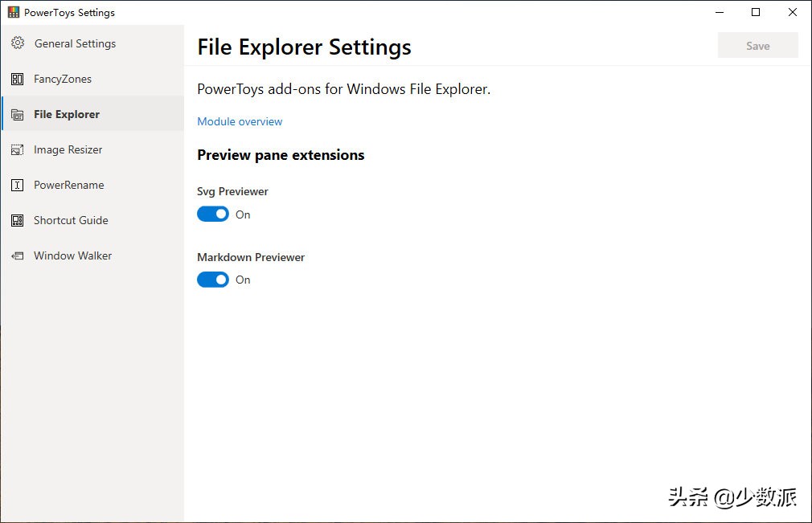Click the 'Svg Previewer' label
The image size is (812, 523).
[x=232, y=191]
